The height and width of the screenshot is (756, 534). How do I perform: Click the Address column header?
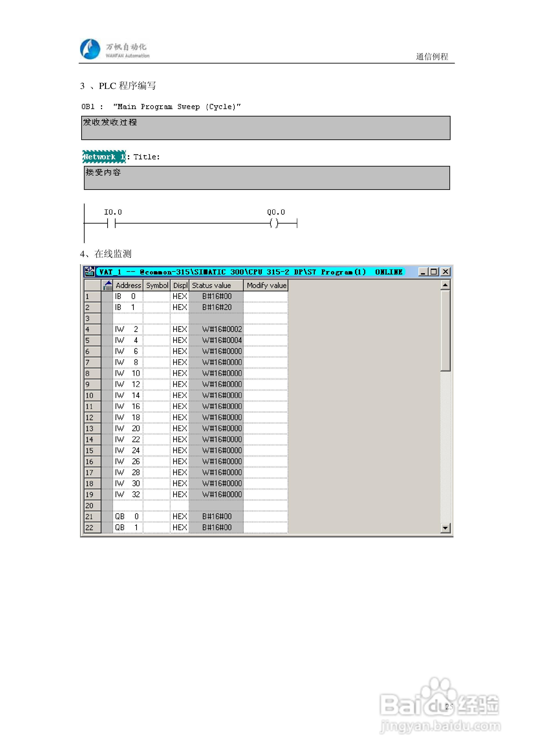click(x=128, y=285)
